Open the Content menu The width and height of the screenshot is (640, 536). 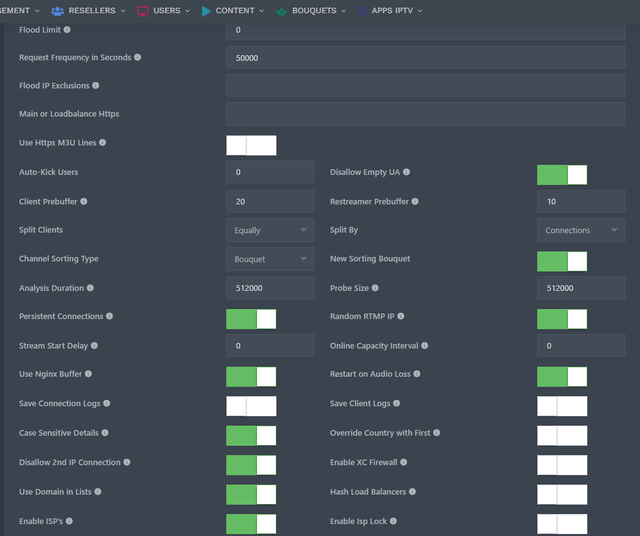(x=233, y=11)
